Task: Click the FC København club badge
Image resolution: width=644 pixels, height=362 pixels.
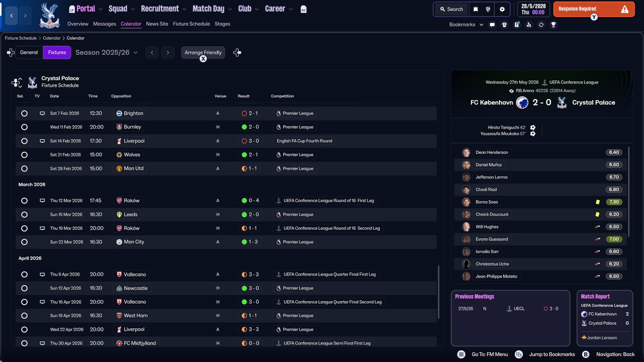Action: click(522, 103)
